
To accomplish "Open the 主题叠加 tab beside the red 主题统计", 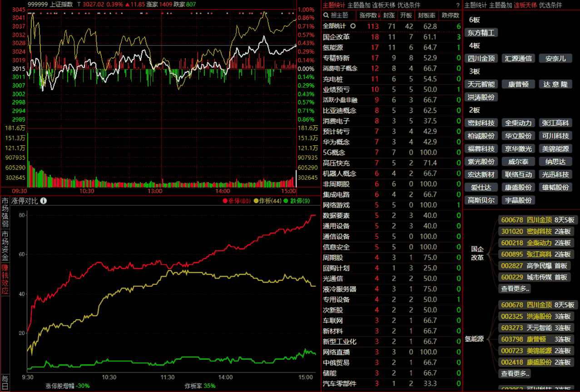I will coord(359,5).
